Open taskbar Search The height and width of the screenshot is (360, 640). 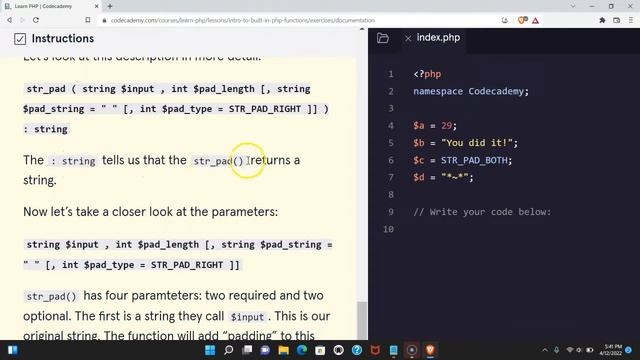pos(229,350)
